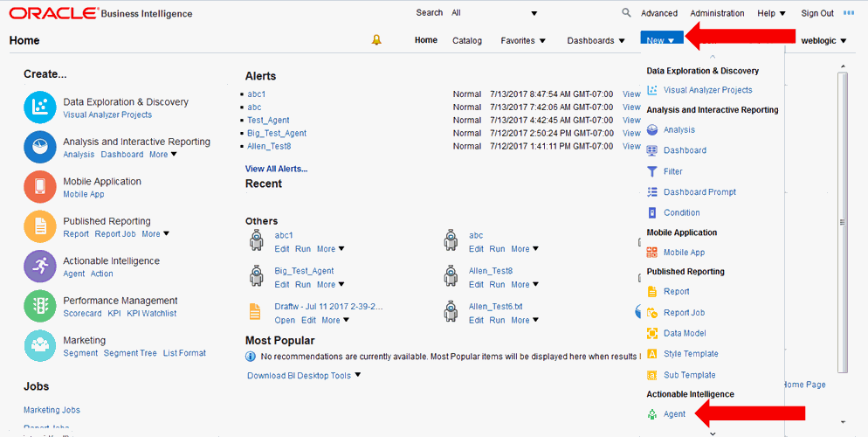
Task: Click the Report Job icon in menu
Action: click(x=652, y=312)
